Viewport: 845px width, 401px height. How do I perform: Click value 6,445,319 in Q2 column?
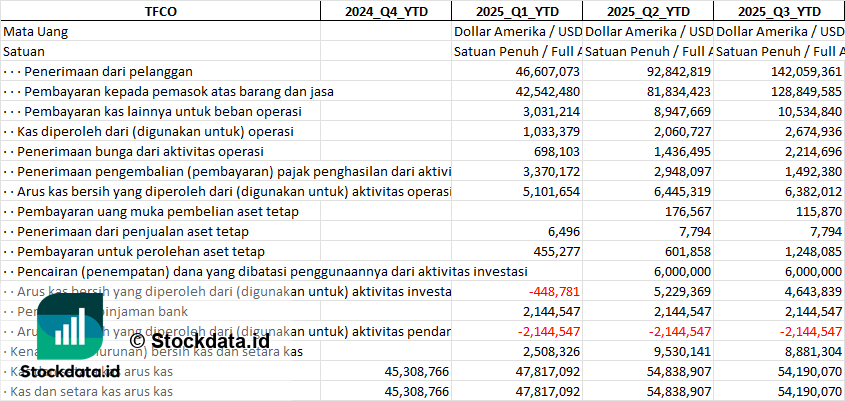pos(680,192)
